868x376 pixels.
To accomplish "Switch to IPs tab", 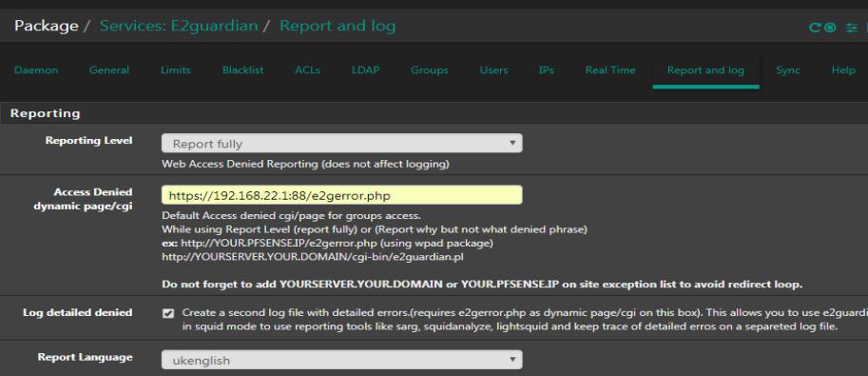I will pyautogui.click(x=547, y=70).
